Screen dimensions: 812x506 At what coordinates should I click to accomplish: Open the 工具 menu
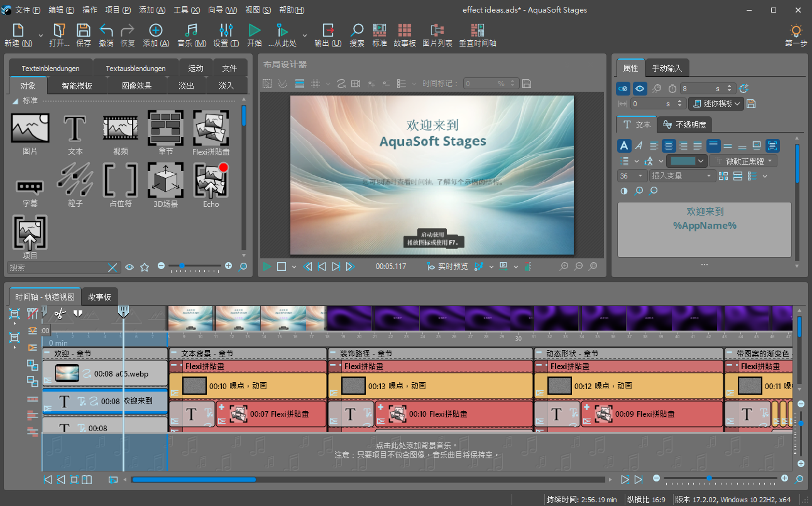[x=187, y=10]
